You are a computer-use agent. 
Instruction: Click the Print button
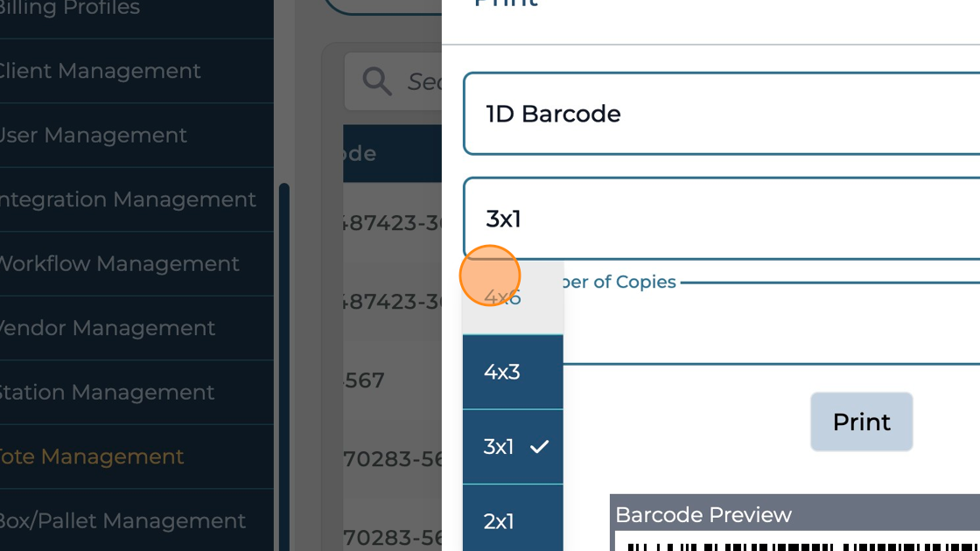861,422
